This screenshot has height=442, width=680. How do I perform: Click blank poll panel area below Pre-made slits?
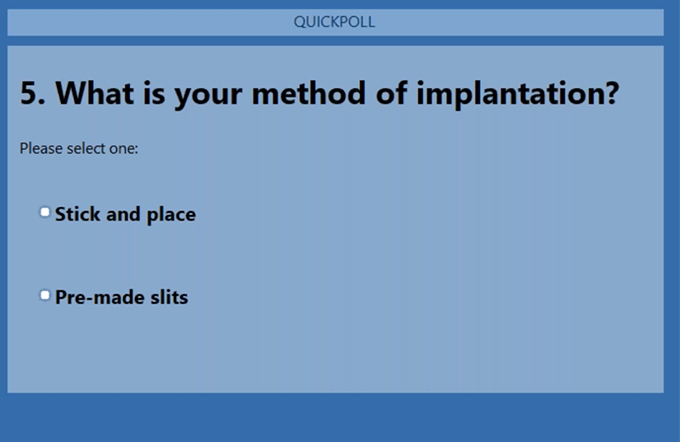[335, 351]
